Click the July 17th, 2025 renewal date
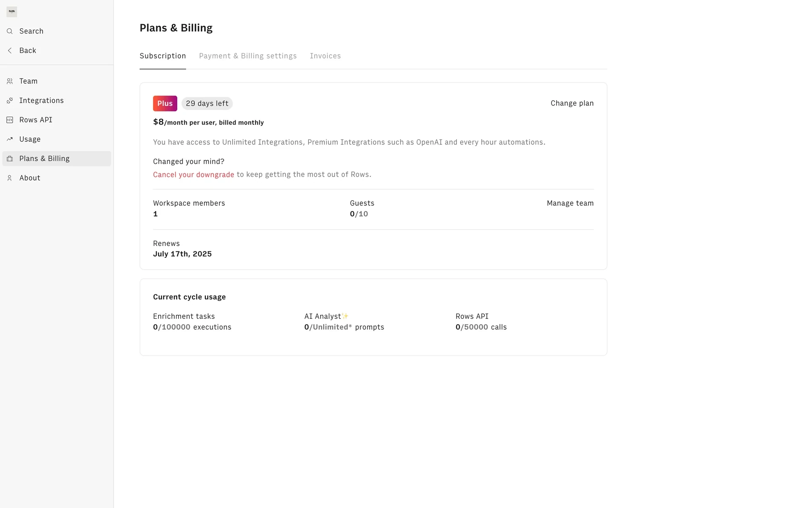812x508 pixels. pos(182,254)
